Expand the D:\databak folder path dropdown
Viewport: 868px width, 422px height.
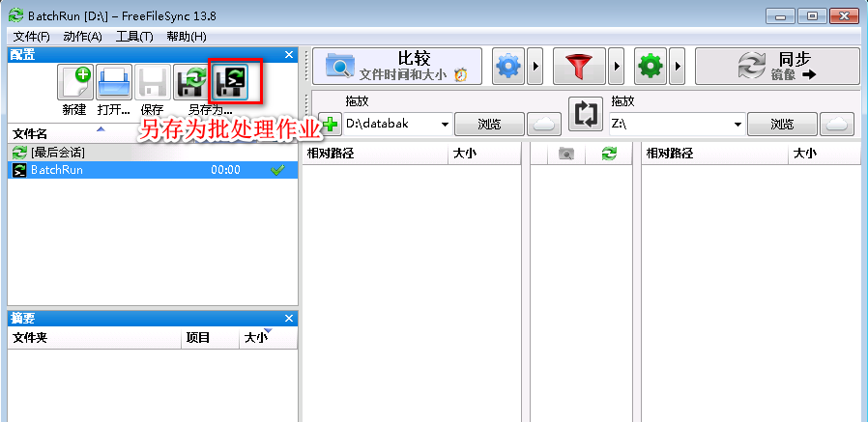[x=445, y=125]
